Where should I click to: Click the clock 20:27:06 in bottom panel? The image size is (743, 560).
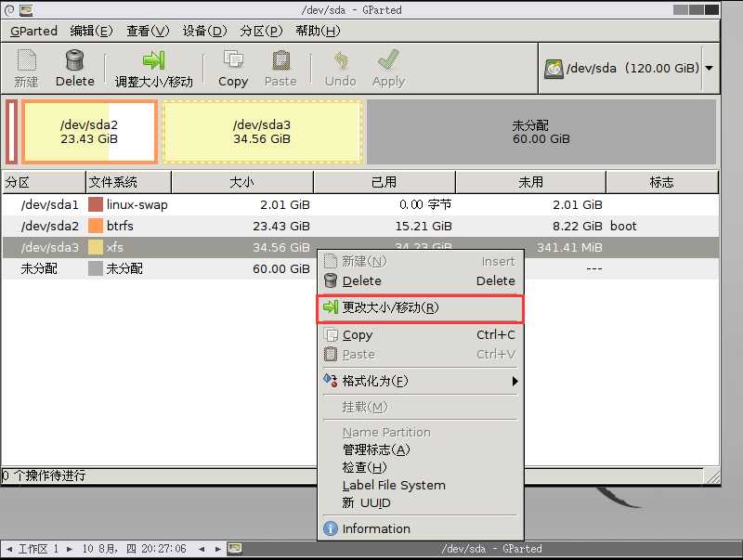click(x=163, y=549)
